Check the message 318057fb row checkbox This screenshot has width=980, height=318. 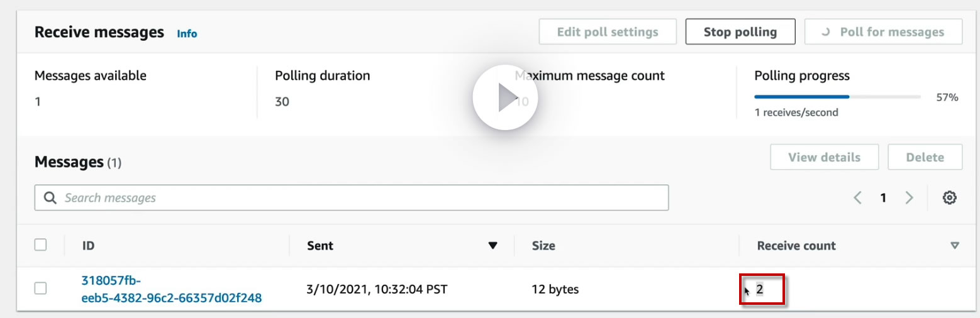(x=40, y=288)
